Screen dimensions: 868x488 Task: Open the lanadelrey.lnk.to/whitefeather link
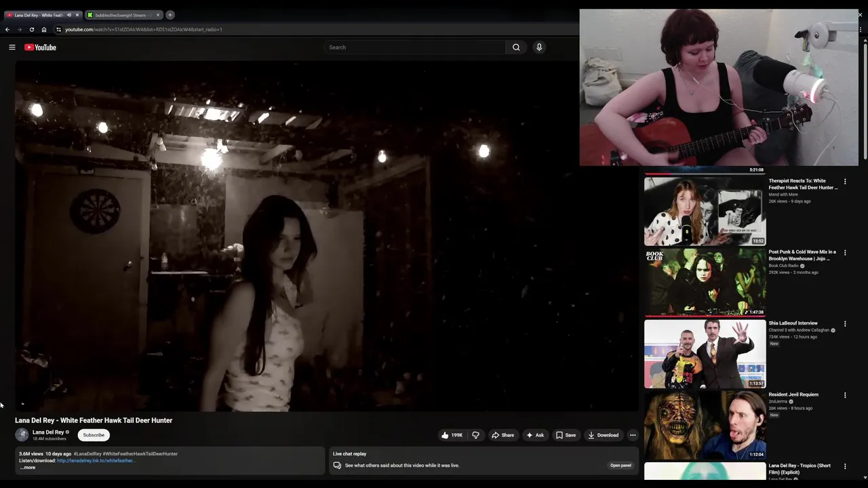click(x=96, y=461)
